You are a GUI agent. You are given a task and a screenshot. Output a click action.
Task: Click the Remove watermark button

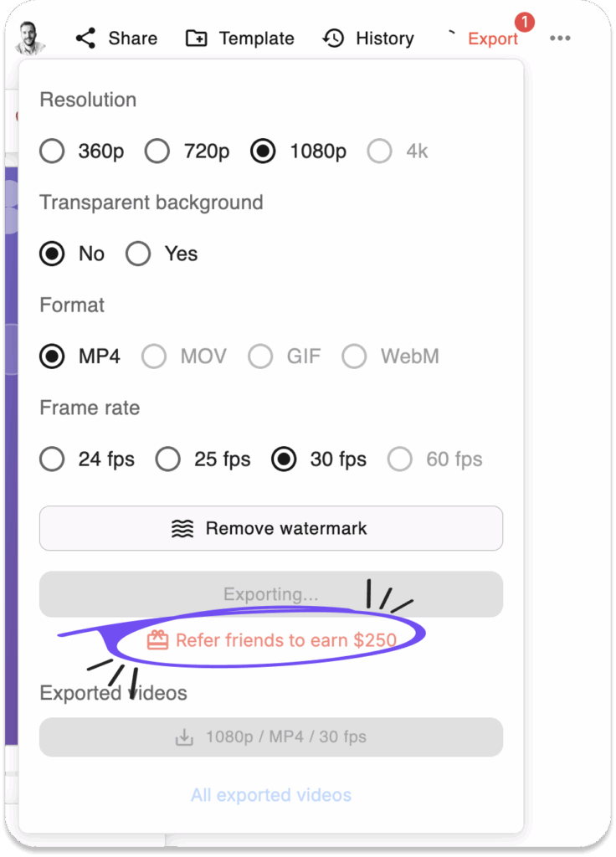pos(271,528)
